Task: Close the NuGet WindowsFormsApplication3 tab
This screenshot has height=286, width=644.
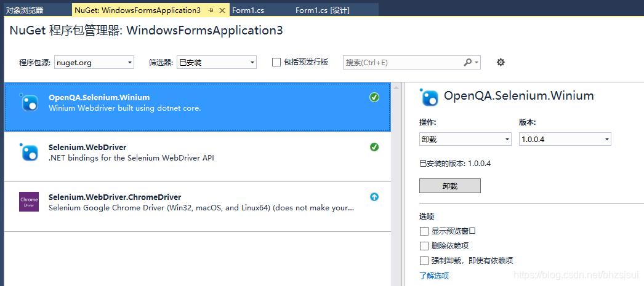Action: 222,10
